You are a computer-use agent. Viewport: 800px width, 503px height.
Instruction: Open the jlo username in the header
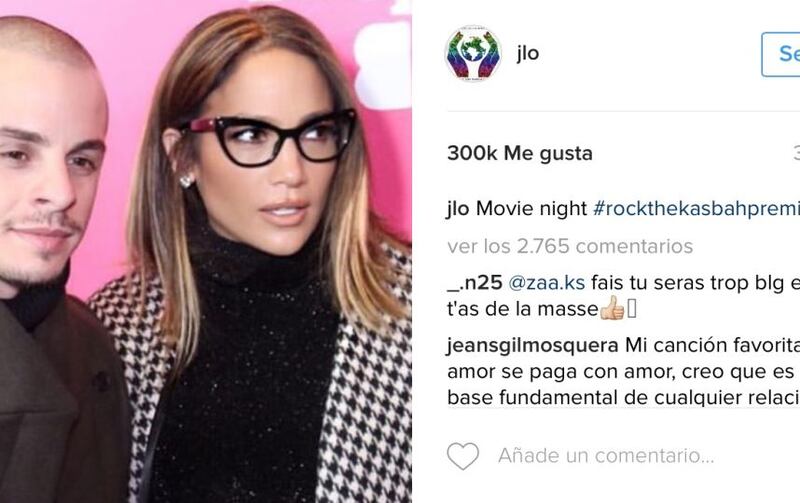pyautogui.click(x=528, y=53)
